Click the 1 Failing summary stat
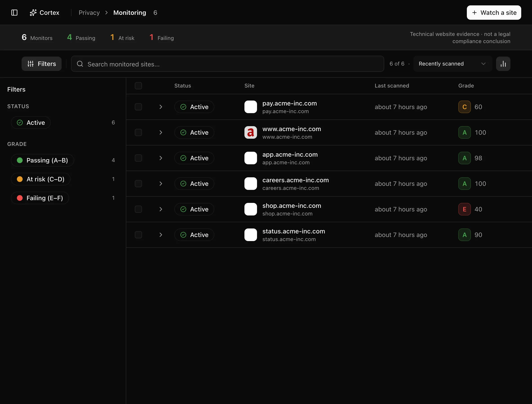532x404 pixels. tap(162, 37)
